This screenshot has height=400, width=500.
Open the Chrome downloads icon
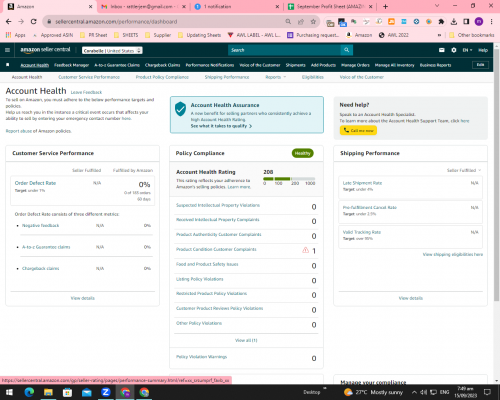click(454, 22)
